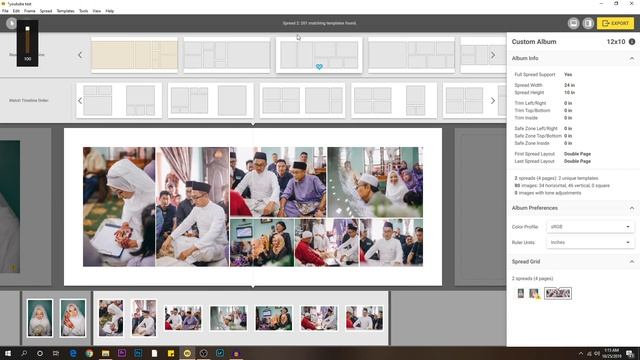Select second template in Match Timeline Order row

[211, 100]
